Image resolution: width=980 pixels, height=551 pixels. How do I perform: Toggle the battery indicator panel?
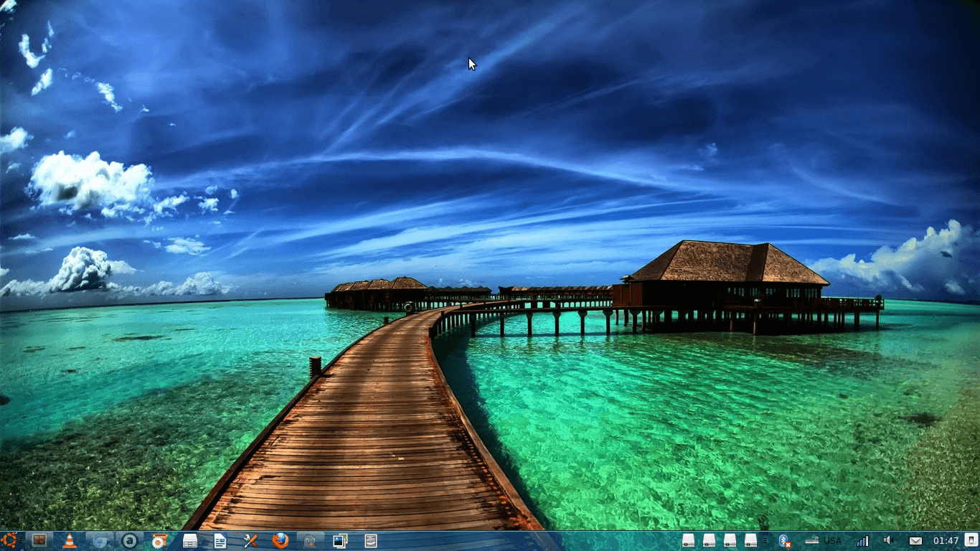point(970,541)
